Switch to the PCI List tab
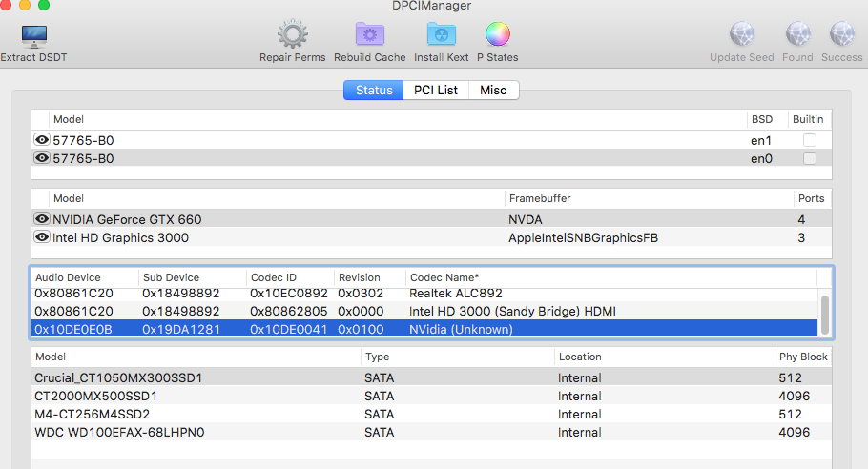868x469 pixels. tap(436, 91)
